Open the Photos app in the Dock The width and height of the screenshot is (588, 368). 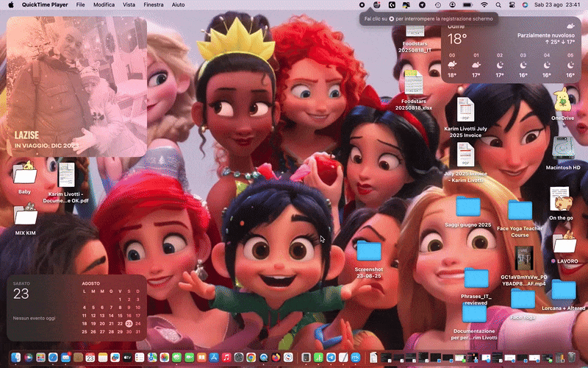(x=164, y=357)
